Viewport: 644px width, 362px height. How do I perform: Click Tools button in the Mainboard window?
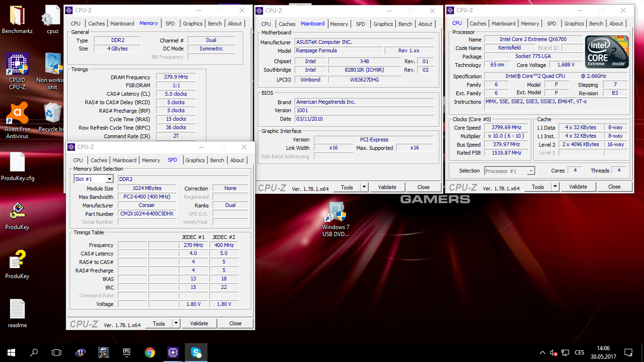click(x=347, y=187)
